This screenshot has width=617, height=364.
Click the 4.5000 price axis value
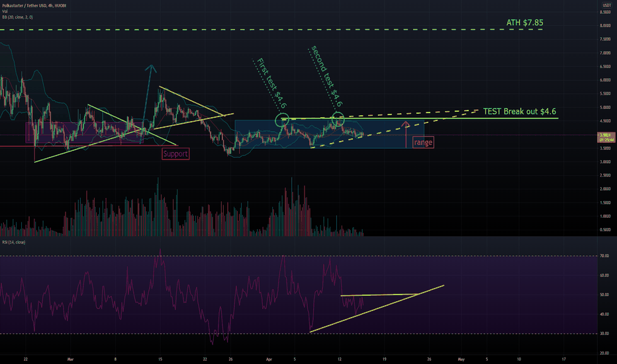tap(605, 121)
